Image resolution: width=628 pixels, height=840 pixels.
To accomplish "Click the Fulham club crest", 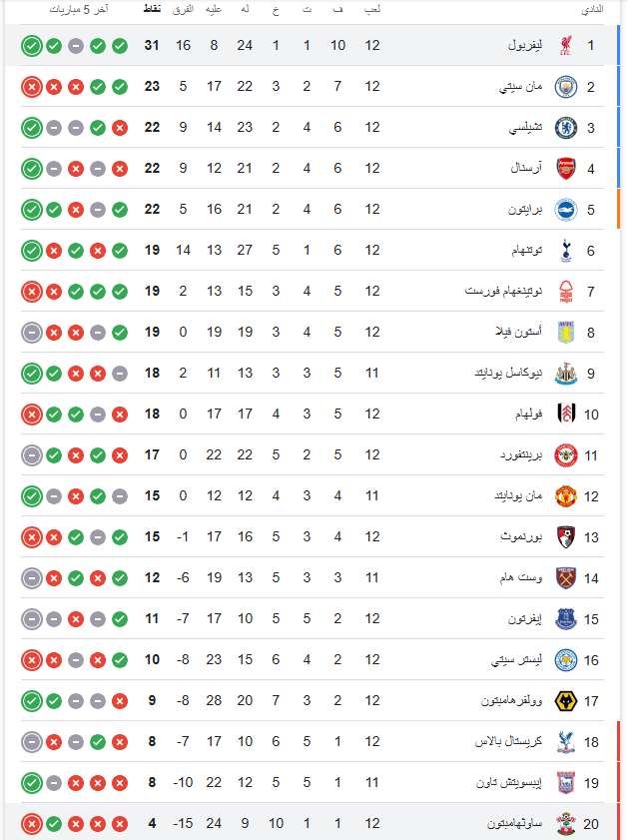I will click(x=566, y=415).
